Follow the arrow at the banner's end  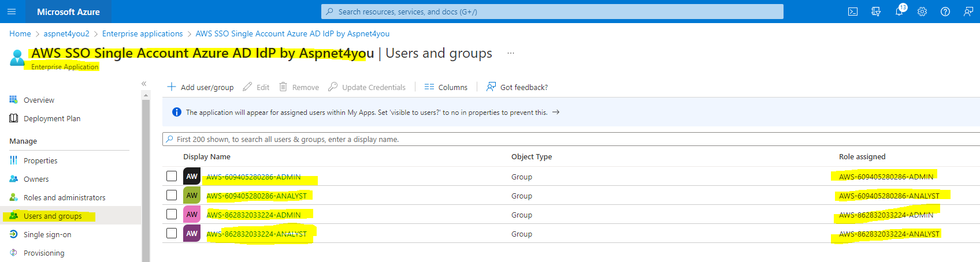coord(556,112)
